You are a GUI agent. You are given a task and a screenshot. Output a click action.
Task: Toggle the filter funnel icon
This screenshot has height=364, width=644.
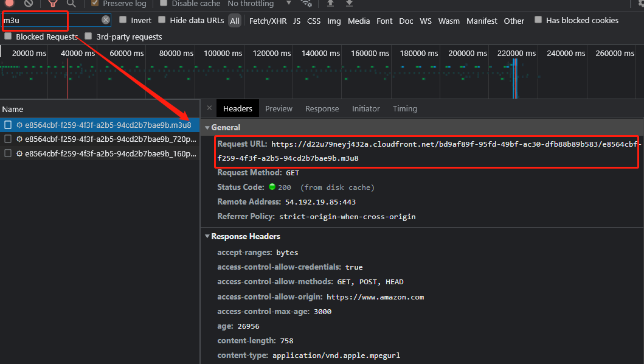[52, 3]
